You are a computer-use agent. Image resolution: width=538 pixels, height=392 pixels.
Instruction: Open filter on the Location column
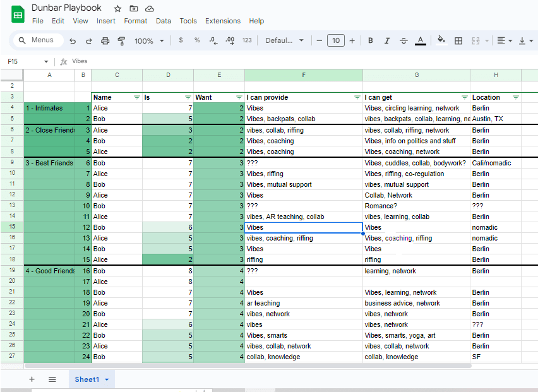tap(515, 97)
